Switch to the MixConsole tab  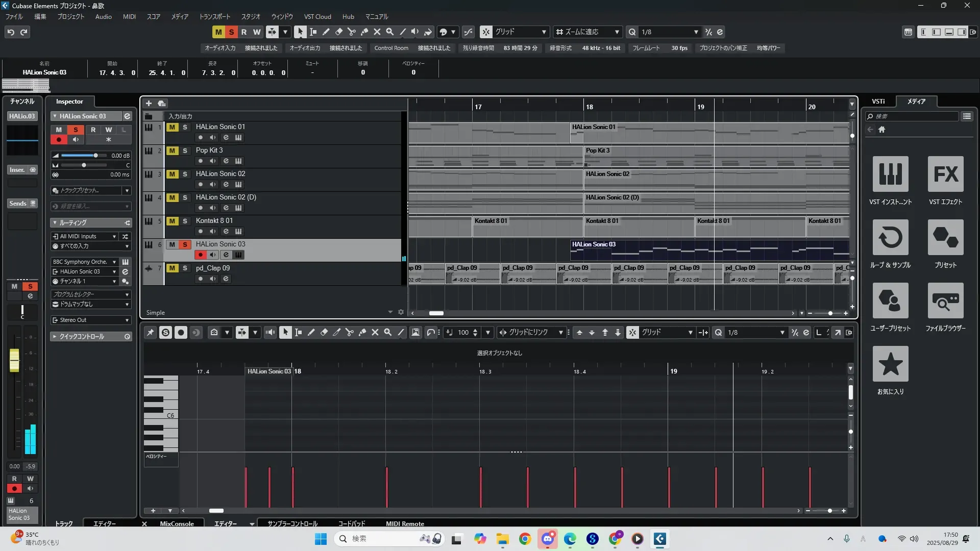pyautogui.click(x=177, y=523)
